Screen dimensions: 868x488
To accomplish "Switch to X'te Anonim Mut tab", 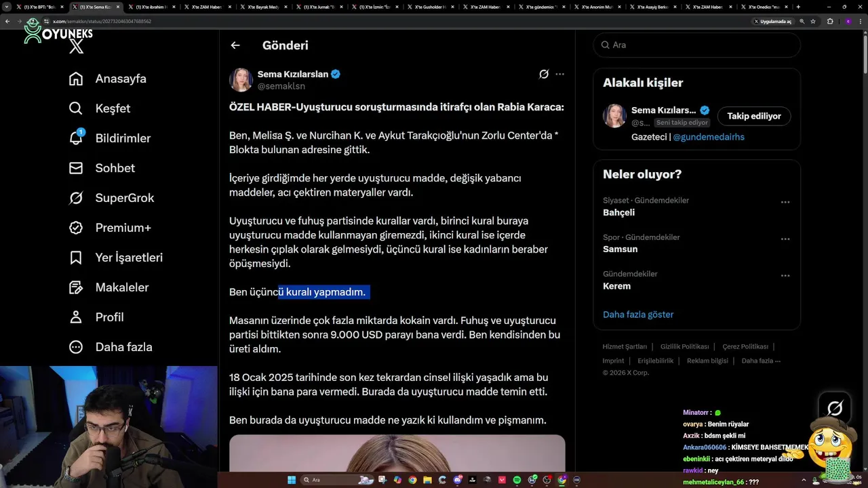I will (x=599, y=7).
